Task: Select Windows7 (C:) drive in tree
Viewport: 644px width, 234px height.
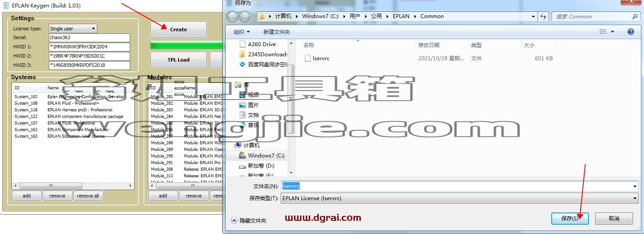Action: [262, 155]
